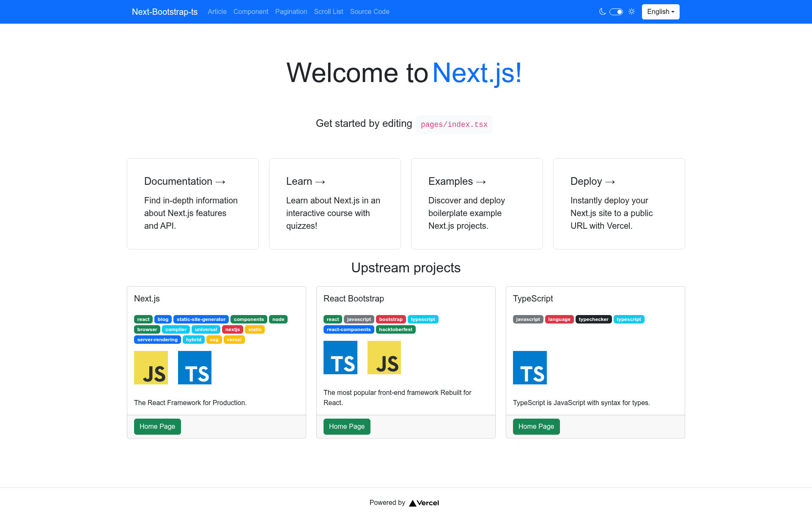Click the ssg tag badge
The height and width of the screenshot is (518, 812).
tap(214, 340)
